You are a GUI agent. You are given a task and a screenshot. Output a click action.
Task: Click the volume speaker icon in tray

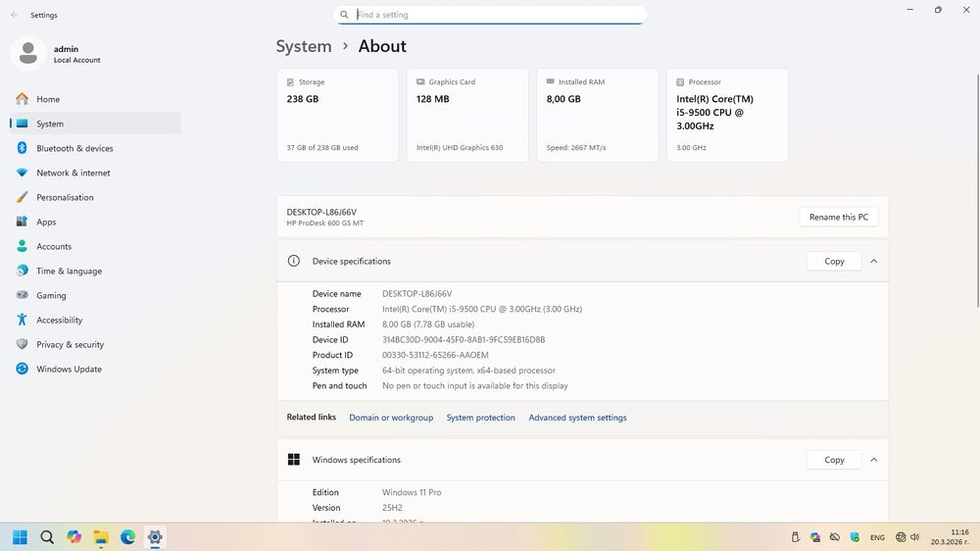click(x=915, y=536)
